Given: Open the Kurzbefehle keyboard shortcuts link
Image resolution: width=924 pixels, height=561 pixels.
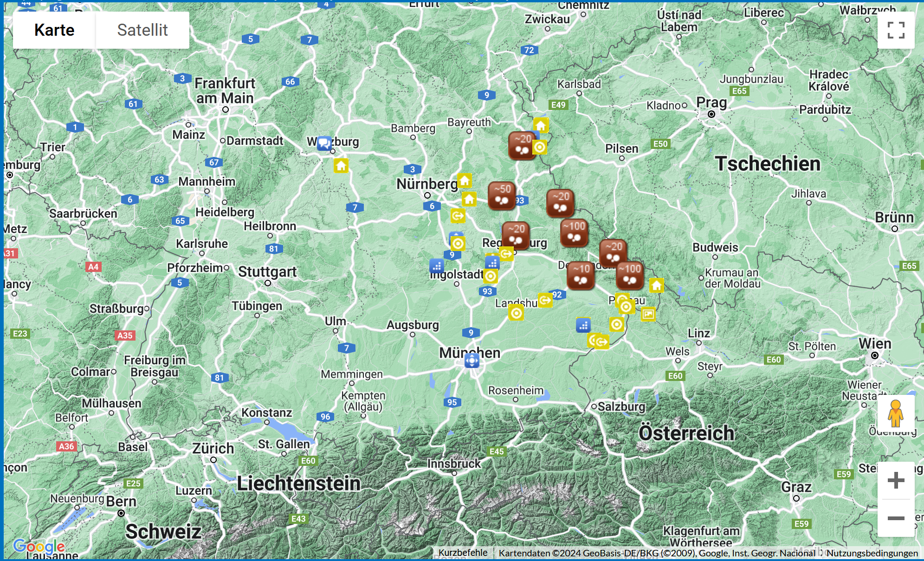Looking at the screenshot, I should [463, 553].
